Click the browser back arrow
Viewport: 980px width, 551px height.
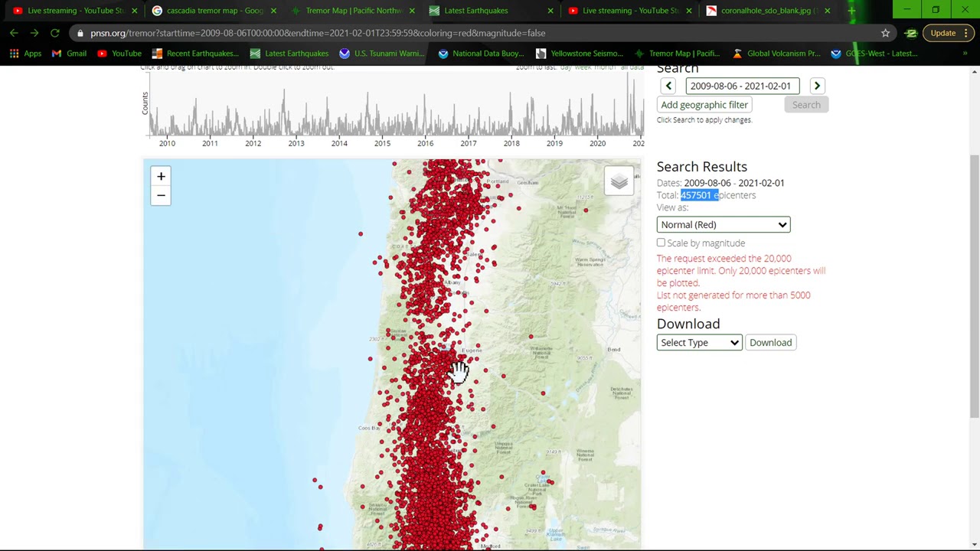[14, 33]
